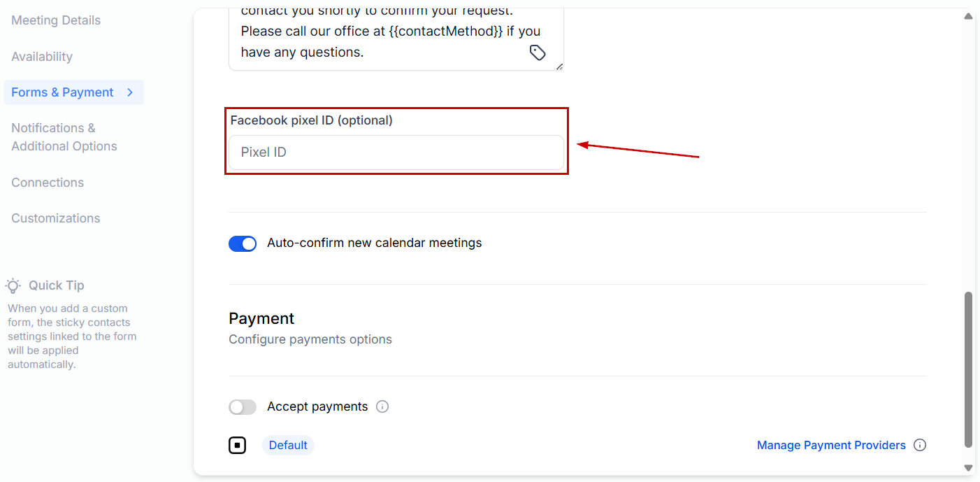
Task: Enable the Accept payments toggle
Action: tap(243, 407)
